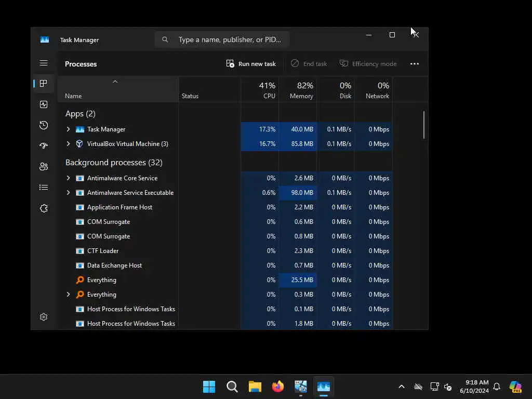
Task: Expand Antimalware Service Executable row
Action: (x=68, y=193)
